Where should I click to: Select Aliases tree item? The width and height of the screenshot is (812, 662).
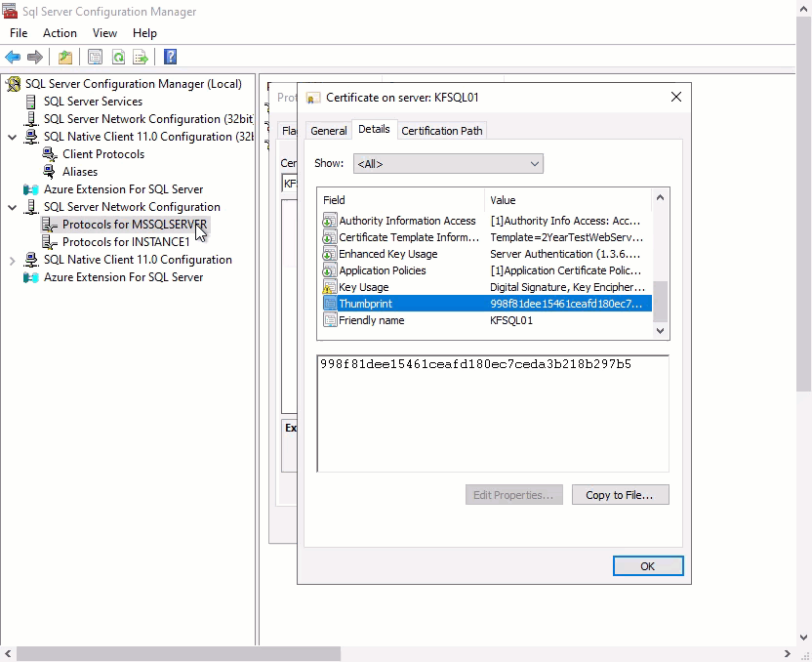click(x=80, y=172)
